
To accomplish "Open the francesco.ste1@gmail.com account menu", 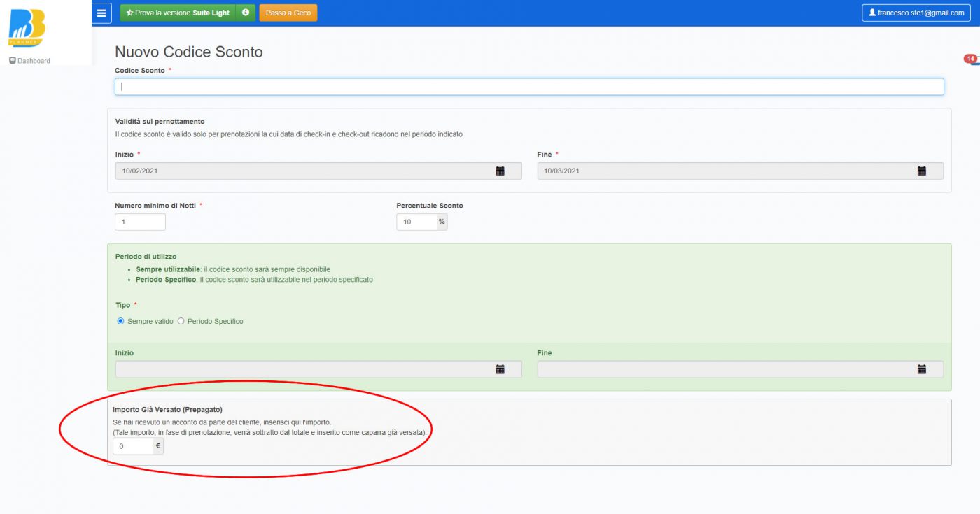I will (916, 13).
